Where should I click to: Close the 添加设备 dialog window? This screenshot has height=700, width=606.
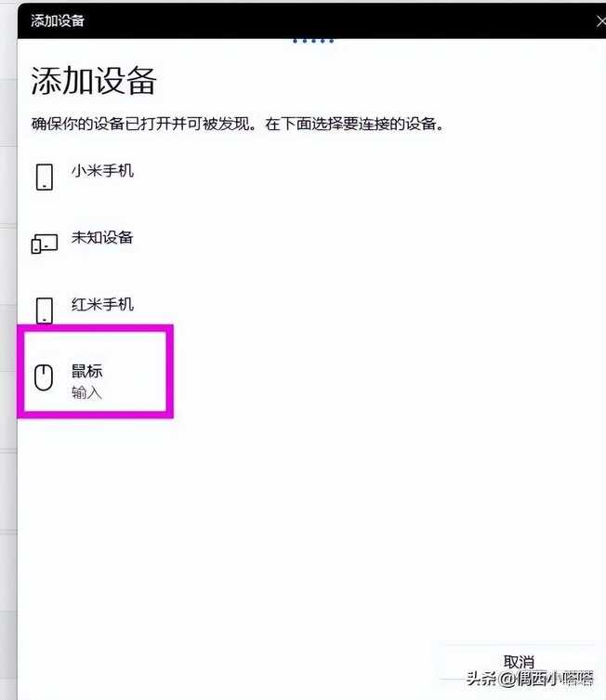point(600,21)
